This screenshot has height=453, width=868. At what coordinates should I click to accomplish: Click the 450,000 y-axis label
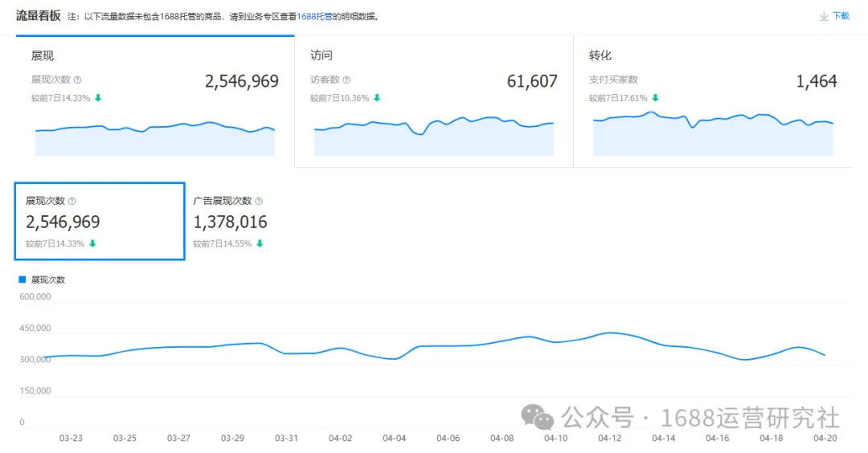pos(35,328)
